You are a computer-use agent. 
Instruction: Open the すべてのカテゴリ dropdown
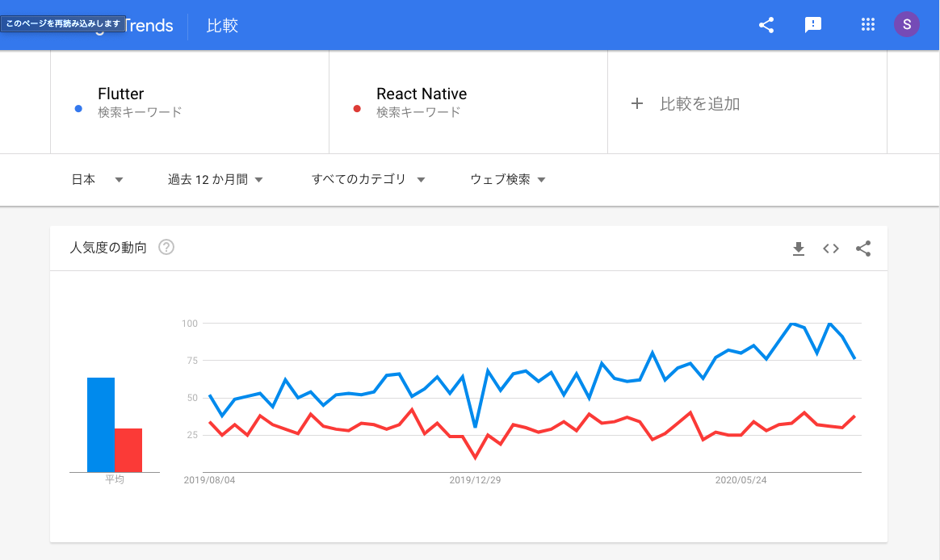pos(367,180)
